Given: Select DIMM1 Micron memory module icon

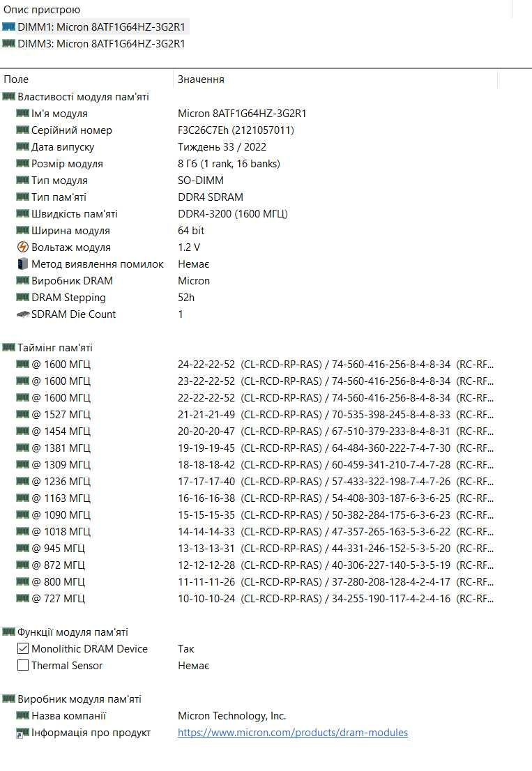Looking at the screenshot, I should click(x=9, y=26).
